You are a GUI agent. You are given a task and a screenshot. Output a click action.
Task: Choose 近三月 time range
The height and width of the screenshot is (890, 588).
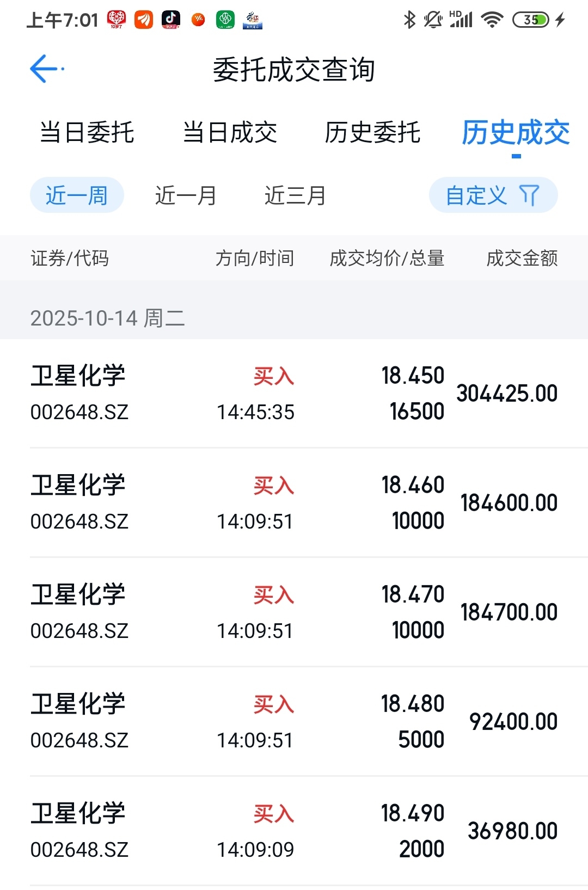click(295, 195)
